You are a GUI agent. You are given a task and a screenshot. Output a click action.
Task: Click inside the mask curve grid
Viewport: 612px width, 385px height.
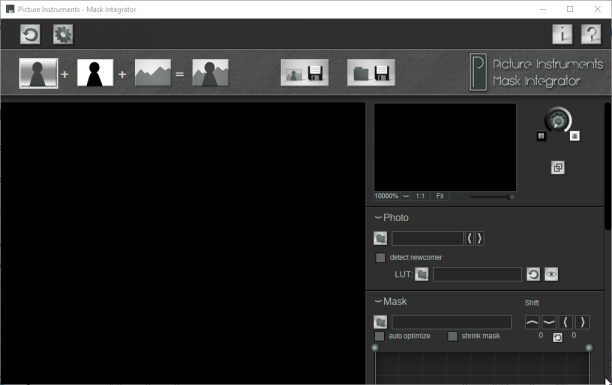coord(482,367)
